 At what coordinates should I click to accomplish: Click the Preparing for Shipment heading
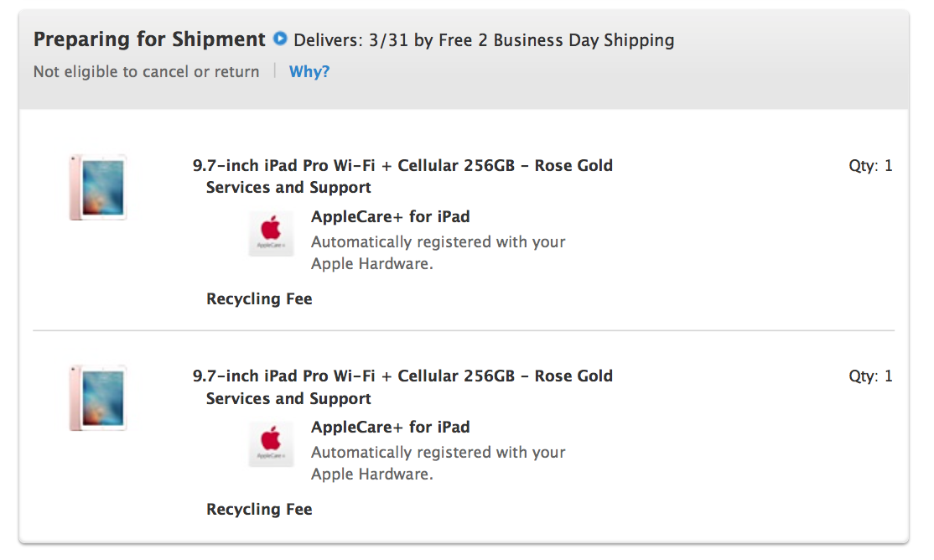click(149, 39)
